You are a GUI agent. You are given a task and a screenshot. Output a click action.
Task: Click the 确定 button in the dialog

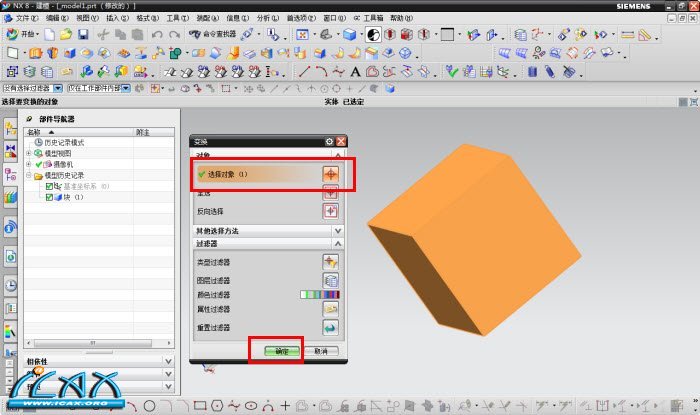coord(283,352)
